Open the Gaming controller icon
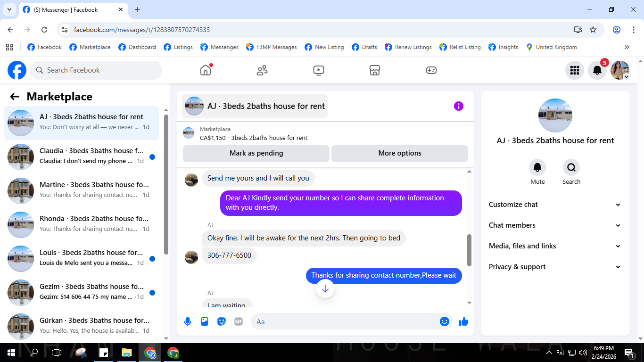Screen dimensions: 644x362 click(x=431, y=70)
